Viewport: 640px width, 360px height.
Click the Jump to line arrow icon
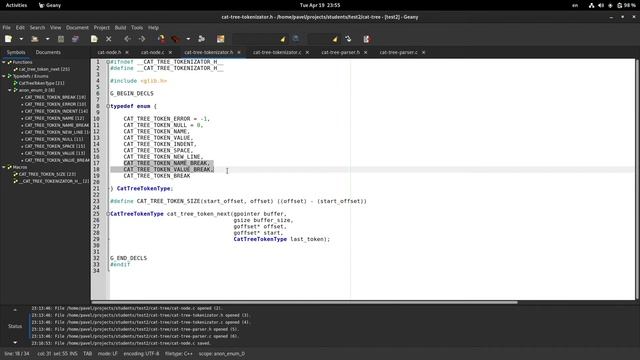point(348,39)
